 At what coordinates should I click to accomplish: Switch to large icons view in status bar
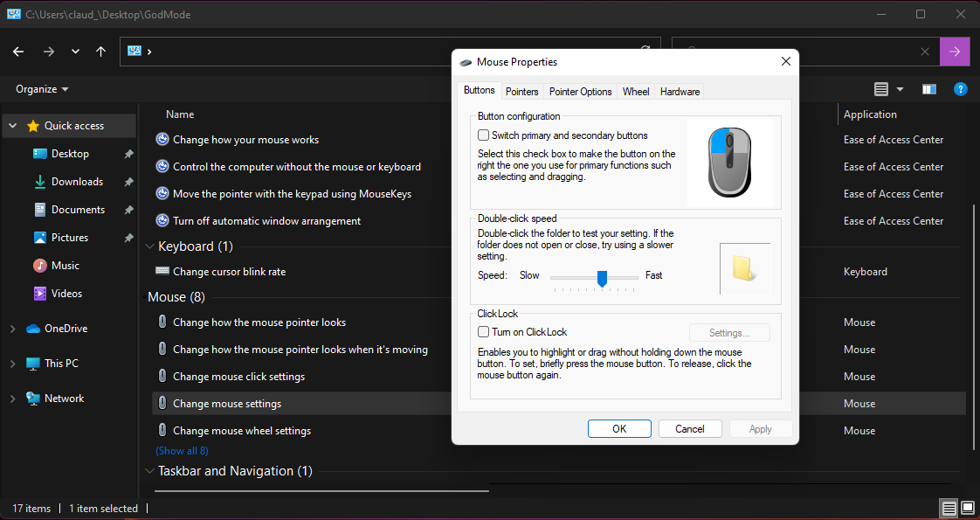967,508
